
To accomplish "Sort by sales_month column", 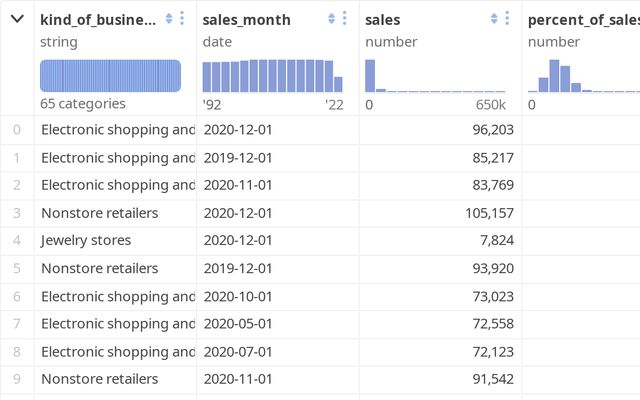I will [332, 19].
